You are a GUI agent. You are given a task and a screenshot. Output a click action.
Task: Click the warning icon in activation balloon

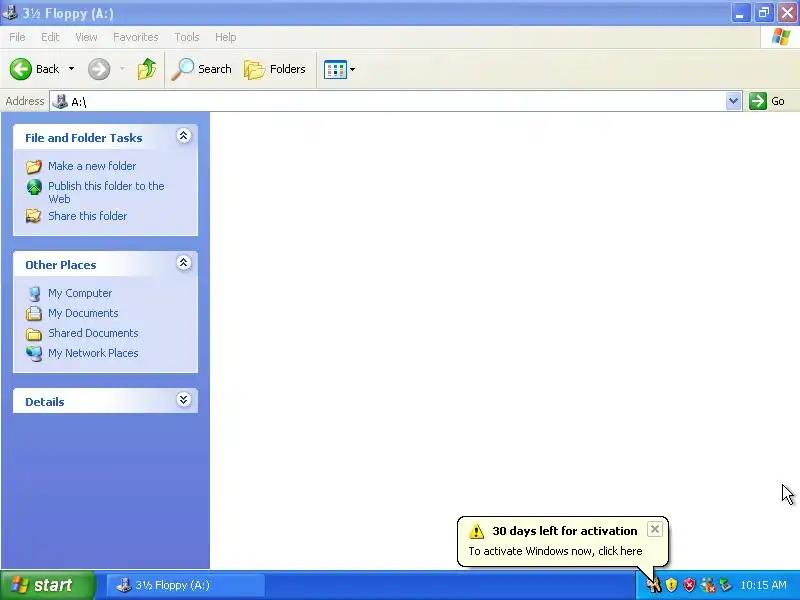(x=476, y=531)
